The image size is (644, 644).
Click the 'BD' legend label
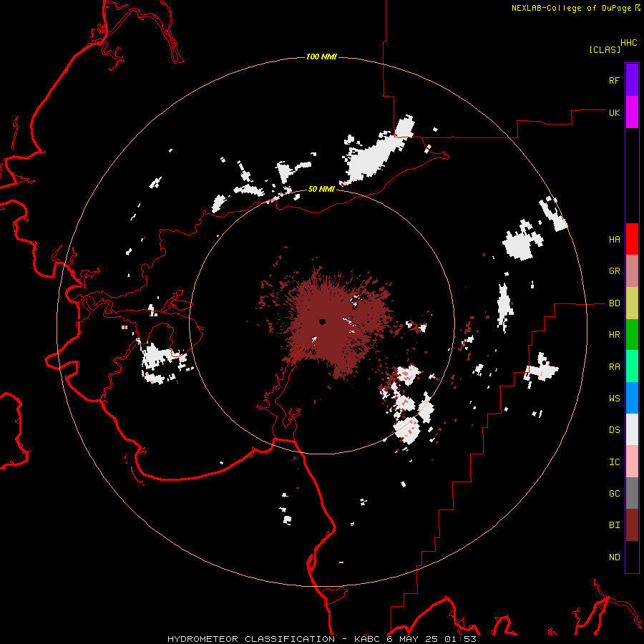(614, 303)
